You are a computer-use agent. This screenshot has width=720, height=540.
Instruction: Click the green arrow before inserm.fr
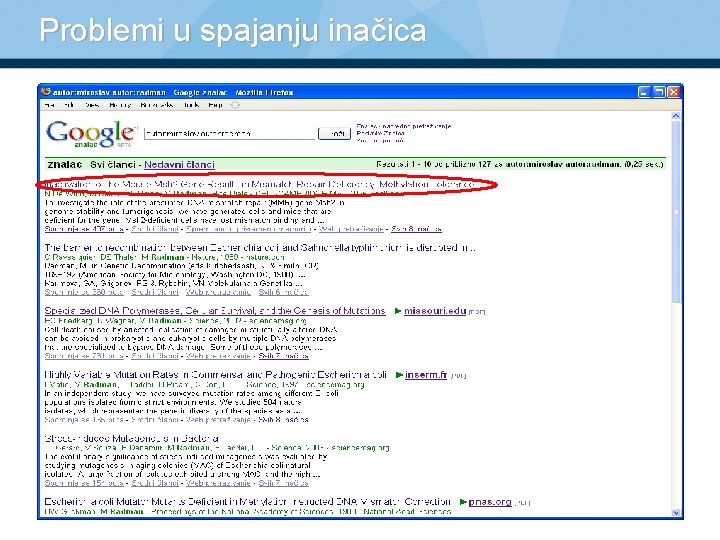coord(399,375)
